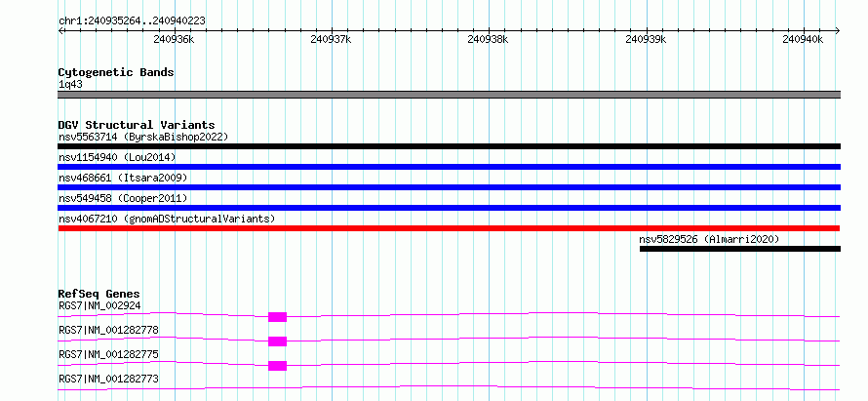Click the magenta exon of RGS7|NM_001282778
The height and width of the screenshot is (401, 868).
[x=277, y=341]
